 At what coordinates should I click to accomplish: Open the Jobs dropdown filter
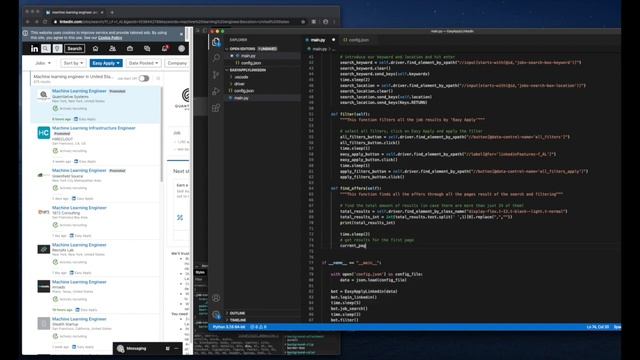click(43, 63)
